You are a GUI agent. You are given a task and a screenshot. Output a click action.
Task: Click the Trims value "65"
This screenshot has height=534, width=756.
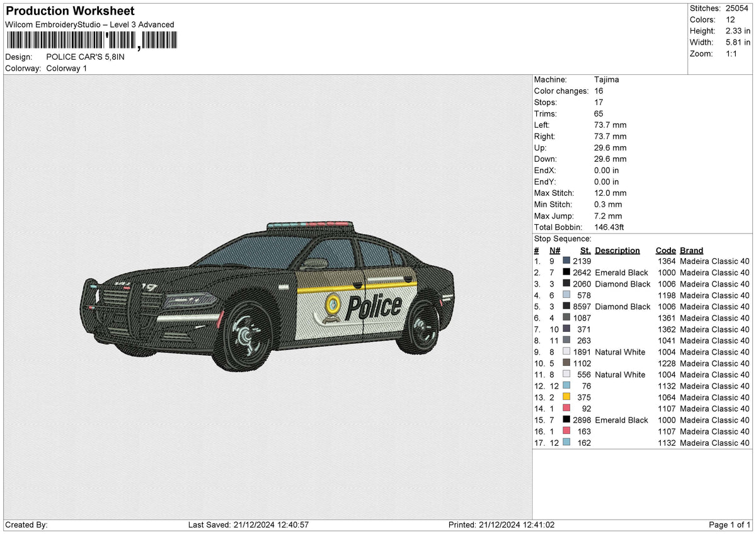[x=598, y=113]
